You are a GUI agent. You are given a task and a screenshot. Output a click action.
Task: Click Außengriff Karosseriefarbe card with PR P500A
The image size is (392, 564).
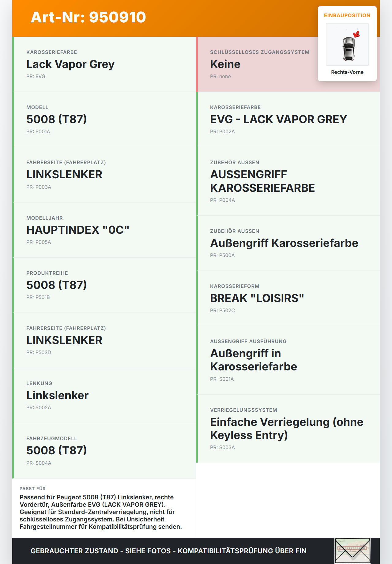click(x=288, y=243)
